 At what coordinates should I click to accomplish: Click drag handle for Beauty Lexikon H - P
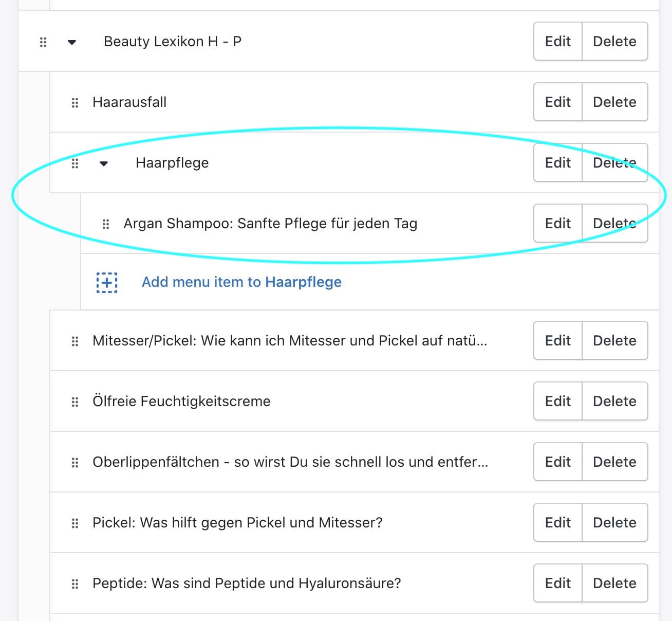[43, 42]
